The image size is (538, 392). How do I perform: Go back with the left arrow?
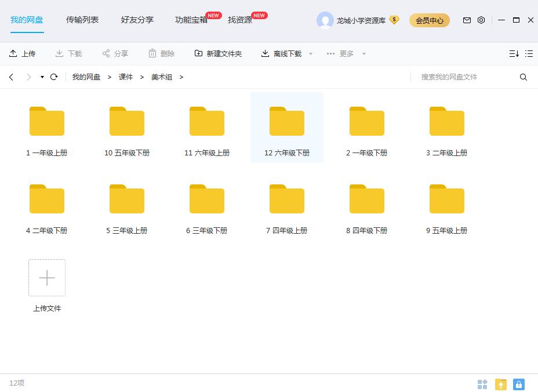(12, 77)
